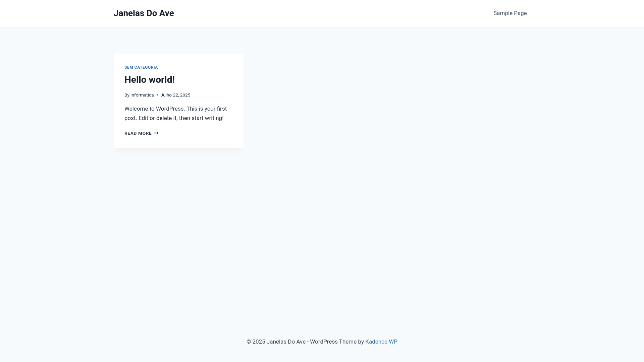Click the READ MORE arrow icon
The width and height of the screenshot is (644, 362).
click(x=156, y=133)
